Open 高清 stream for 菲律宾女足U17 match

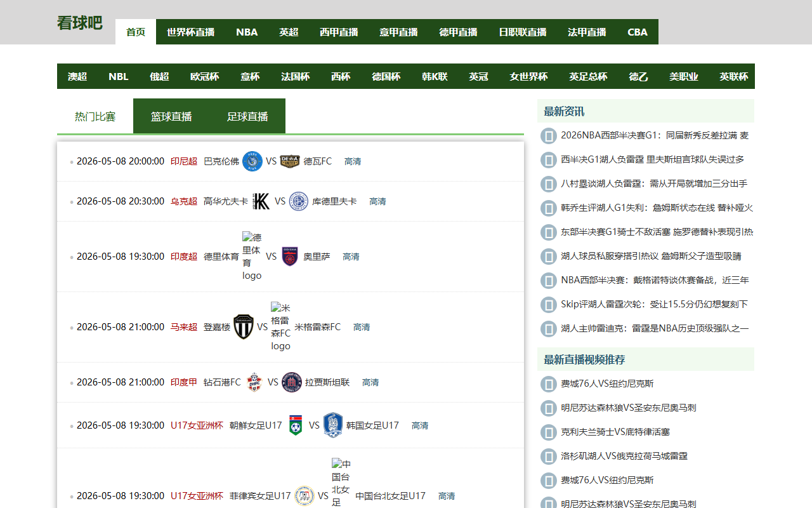click(447, 496)
